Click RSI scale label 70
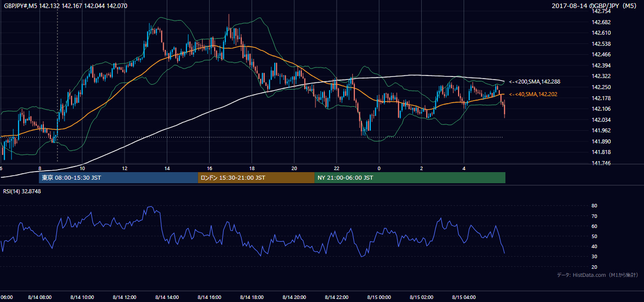 (594, 216)
